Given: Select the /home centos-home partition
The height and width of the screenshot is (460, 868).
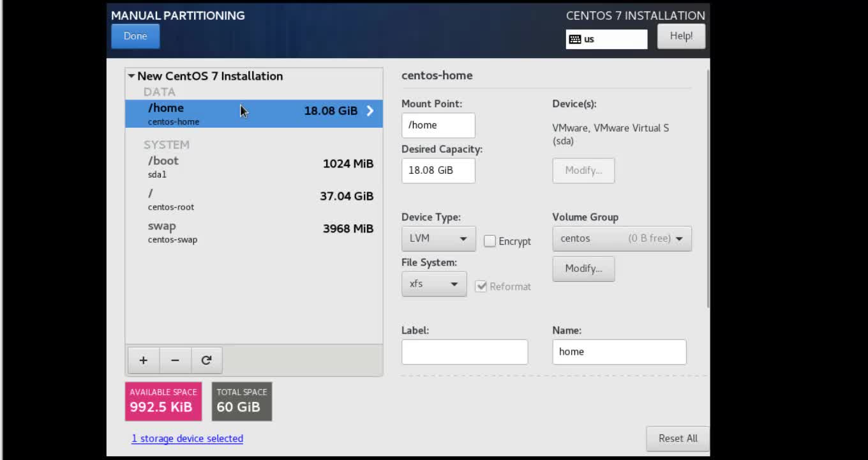Looking at the screenshot, I should 254,114.
